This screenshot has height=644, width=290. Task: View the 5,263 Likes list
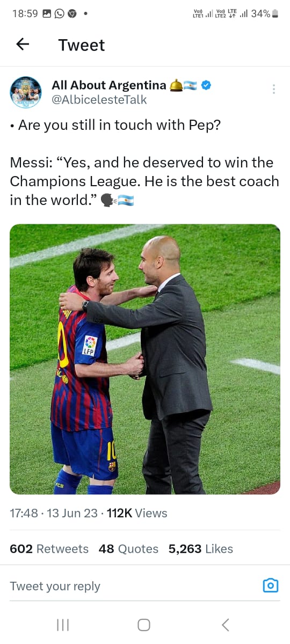click(x=201, y=548)
